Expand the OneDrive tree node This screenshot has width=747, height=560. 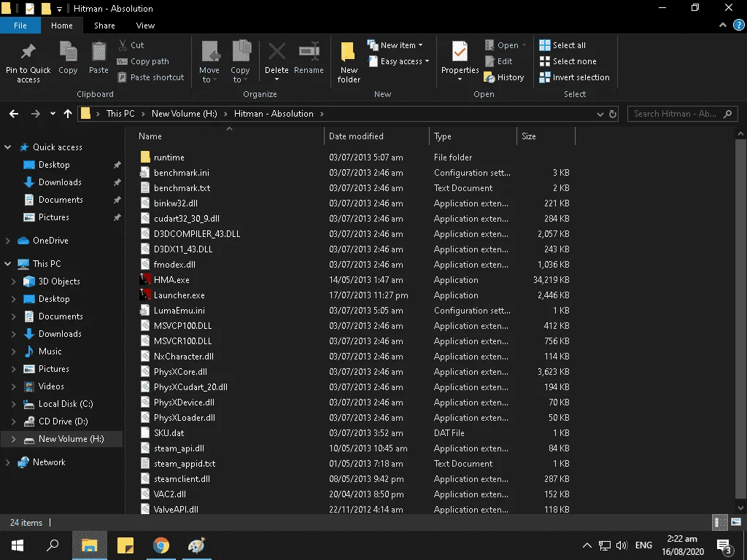coord(7,241)
